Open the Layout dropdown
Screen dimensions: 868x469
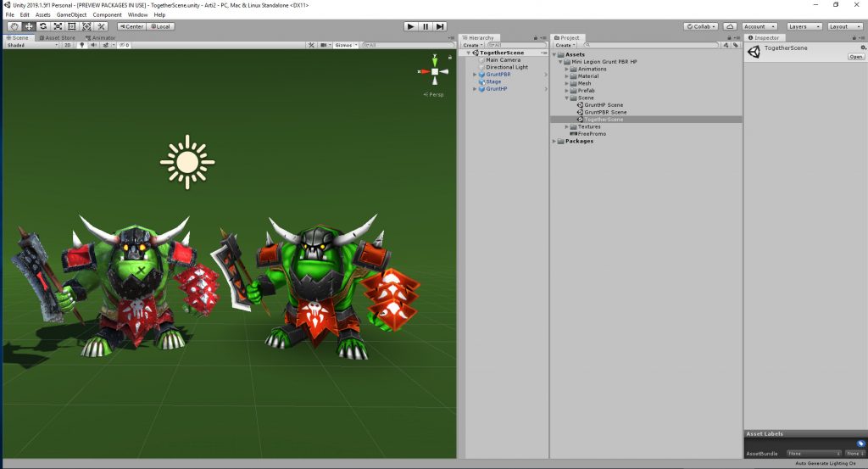coord(844,26)
